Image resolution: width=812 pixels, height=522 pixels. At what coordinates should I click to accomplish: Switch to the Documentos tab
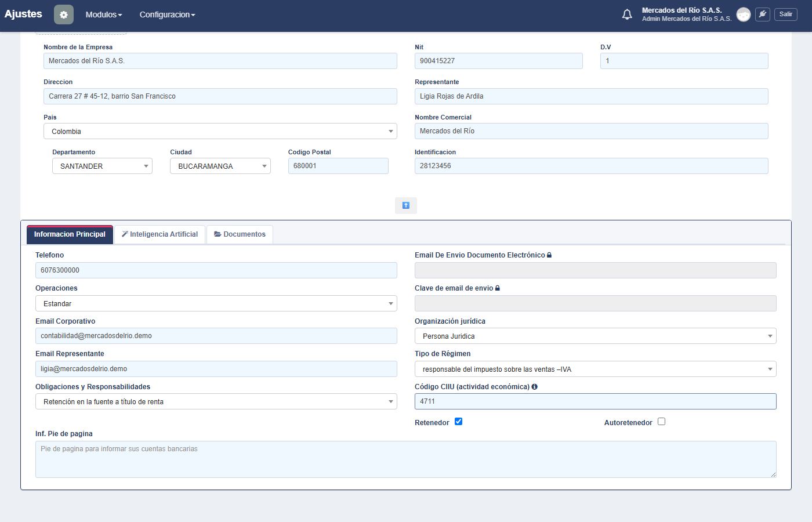(240, 234)
